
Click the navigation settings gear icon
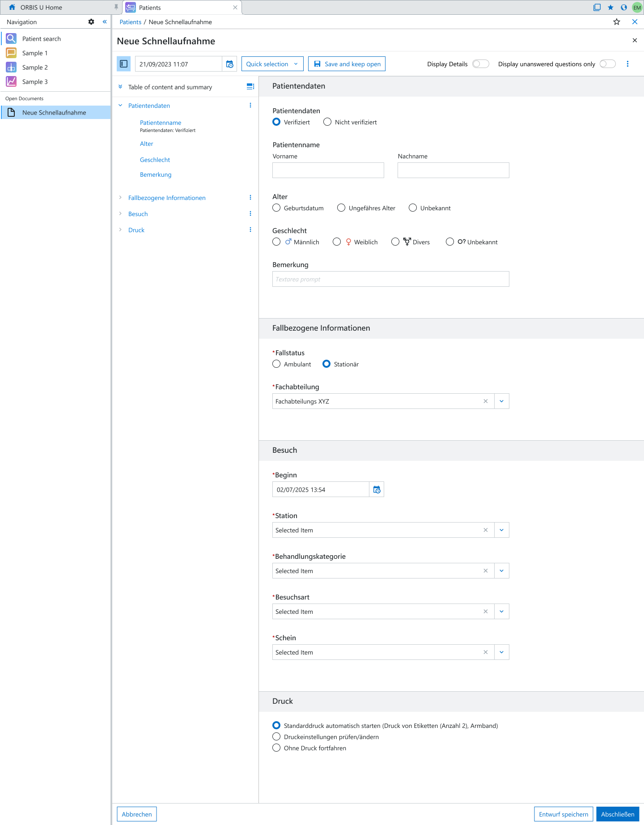(x=91, y=22)
